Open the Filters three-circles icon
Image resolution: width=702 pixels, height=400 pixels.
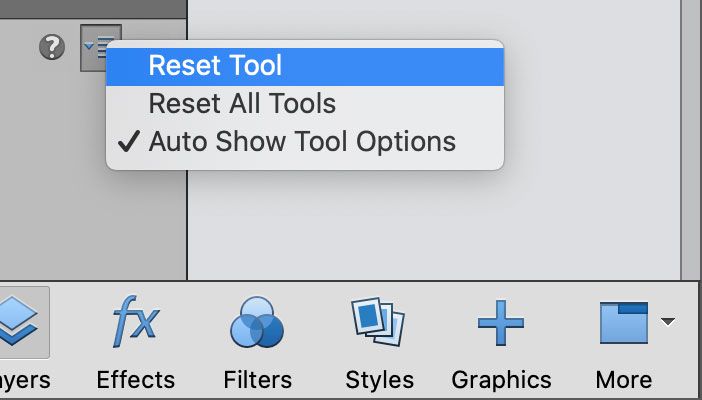(257, 324)
